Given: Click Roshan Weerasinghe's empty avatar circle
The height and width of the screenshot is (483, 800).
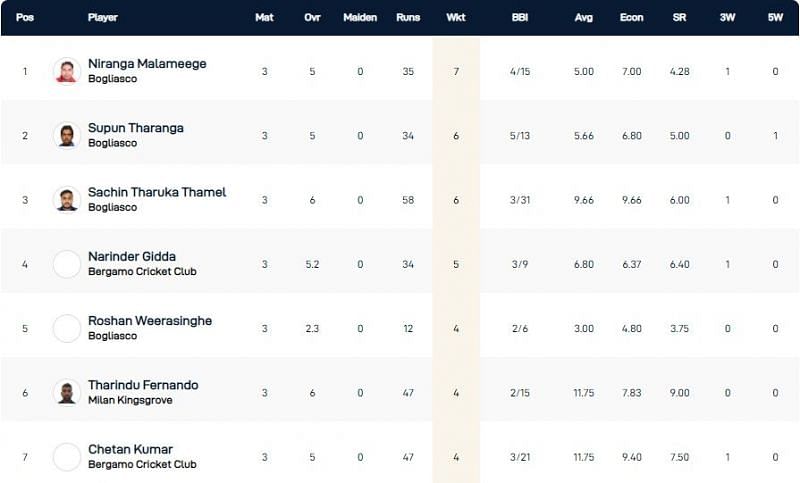Looking at the screenshot, I should (67, 328).
